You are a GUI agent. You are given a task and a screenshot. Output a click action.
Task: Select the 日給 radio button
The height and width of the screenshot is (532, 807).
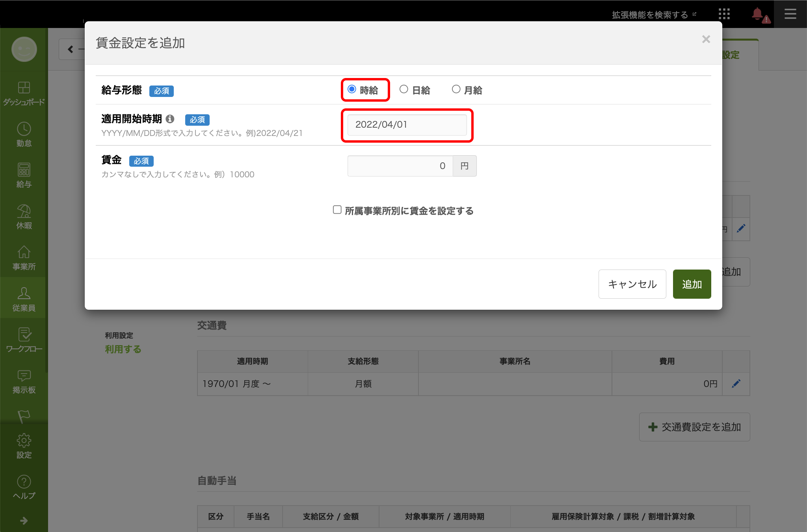pos(403,89)
